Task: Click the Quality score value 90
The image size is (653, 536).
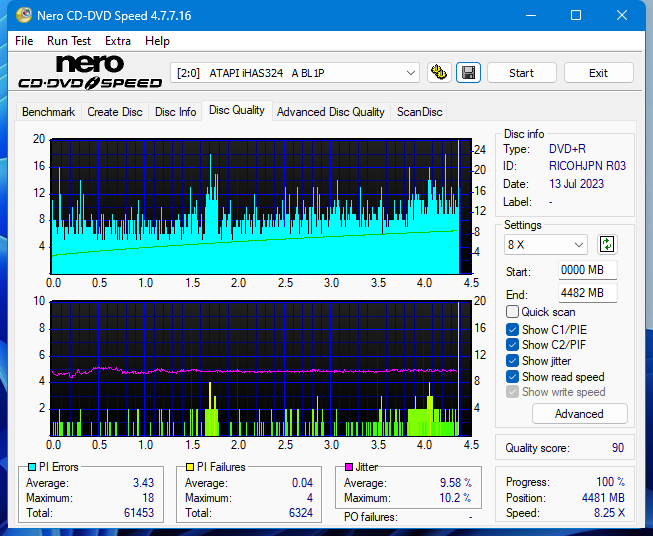Action: coord(618,448)
